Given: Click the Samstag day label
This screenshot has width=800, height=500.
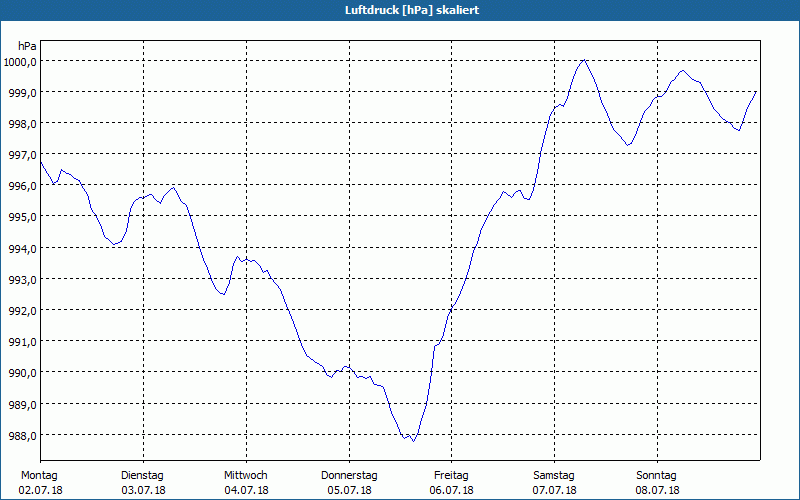Looking at the screenshot, I should pos(554,476).
